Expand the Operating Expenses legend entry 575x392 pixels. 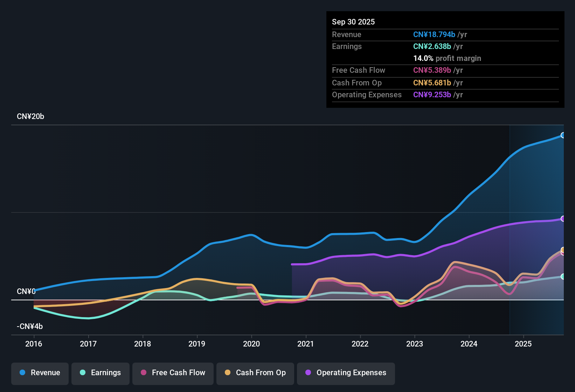tap(346, 373)
